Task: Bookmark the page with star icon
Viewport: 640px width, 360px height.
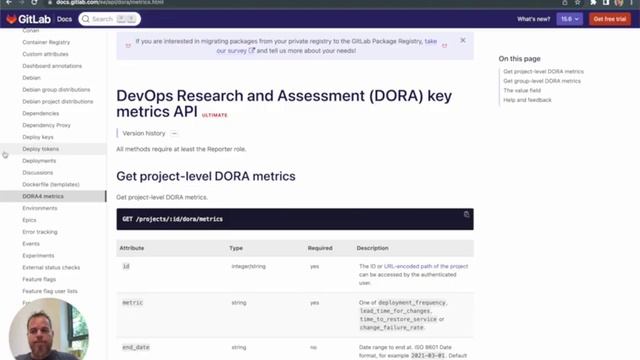Action: [x=578, y=2]
